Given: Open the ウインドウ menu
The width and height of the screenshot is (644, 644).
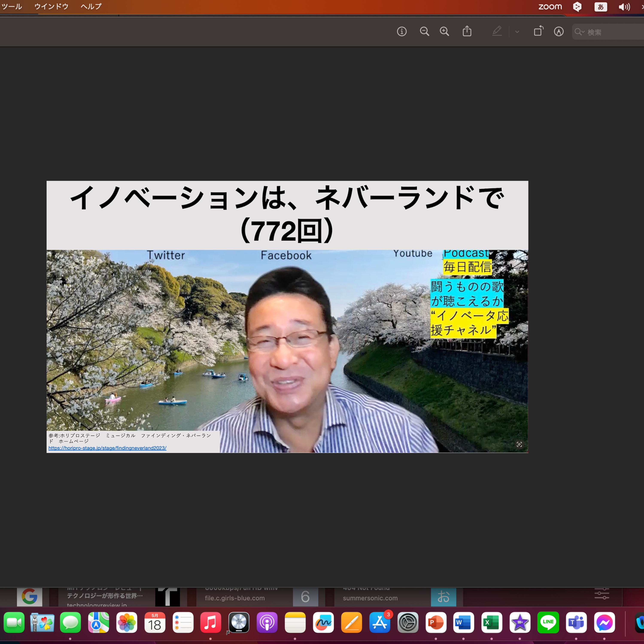Looking at the screenshot, I should tap(51, 6).
